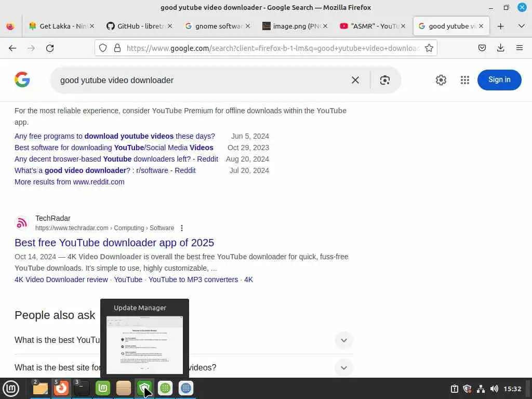Go back to the previous page
This screenshot has width=532, height=399.
(x=12, y=48)
